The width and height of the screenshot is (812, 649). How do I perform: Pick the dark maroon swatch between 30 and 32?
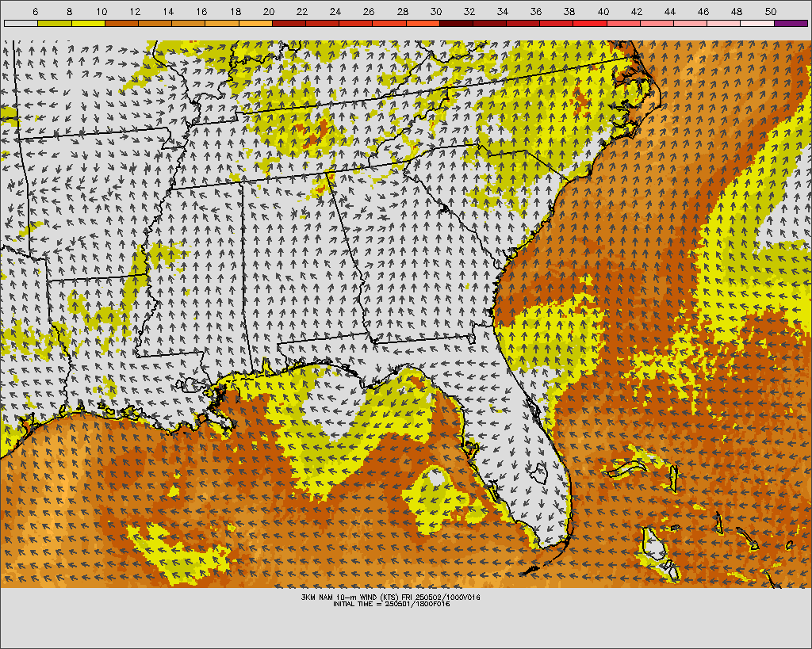tap(456, 23)
